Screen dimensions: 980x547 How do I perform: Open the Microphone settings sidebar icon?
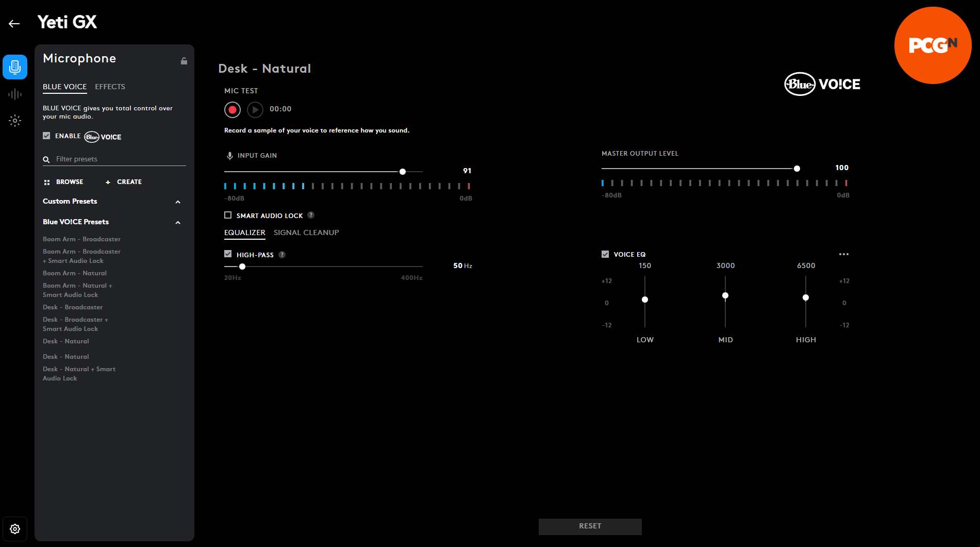[15, 67]
